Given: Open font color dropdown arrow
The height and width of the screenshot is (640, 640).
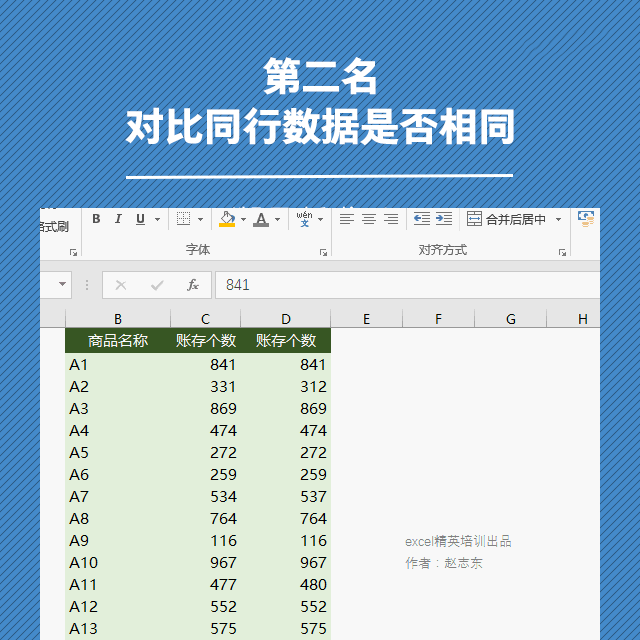Looking at the screenshot, I should click(278, 220).
